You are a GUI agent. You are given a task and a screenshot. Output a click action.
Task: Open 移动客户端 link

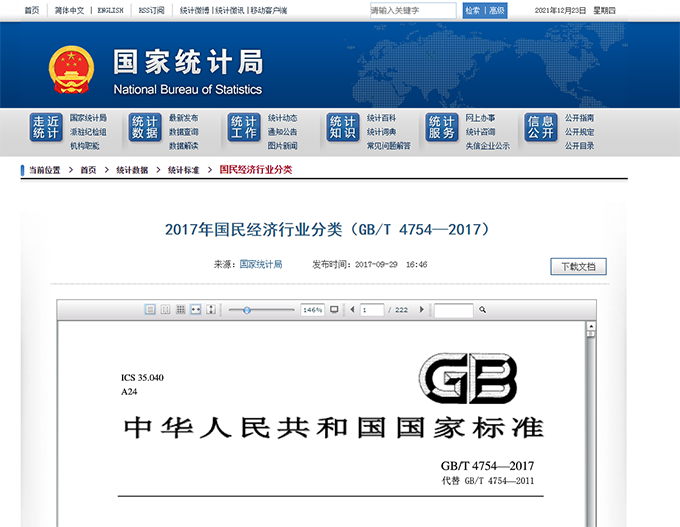269,10
